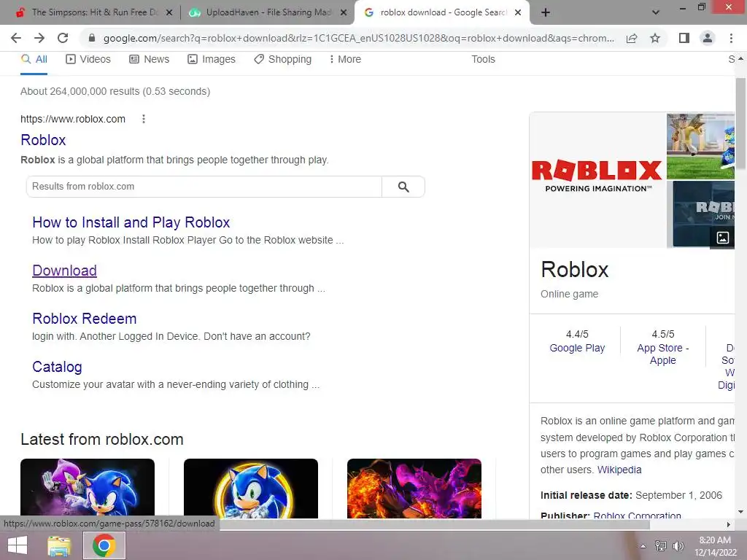Open a new tab with the plus button
The height and width of the screenshot is (560, 747).
[546, 12]
